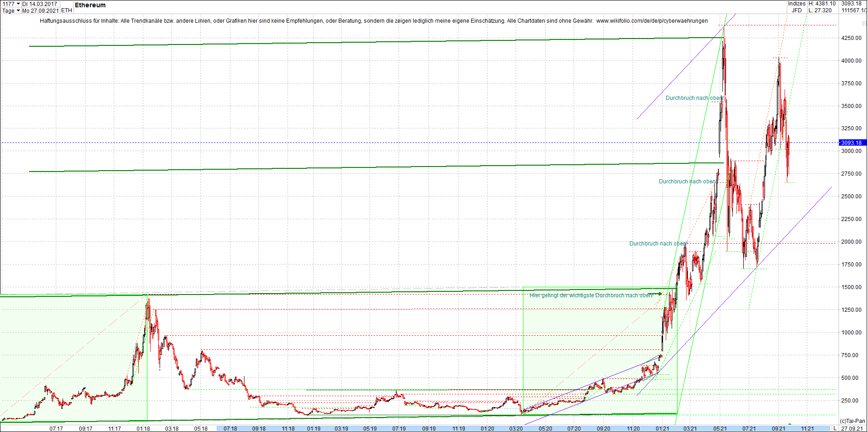Click the "27.09.21" date at bottom right
The height and width of the screenshot is (432, 868).
pos(851,428)
